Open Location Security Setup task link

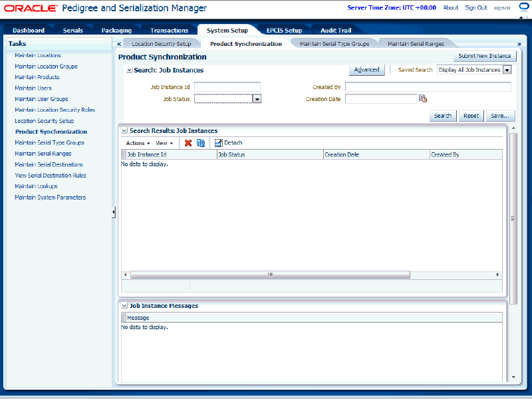point(44,121)
